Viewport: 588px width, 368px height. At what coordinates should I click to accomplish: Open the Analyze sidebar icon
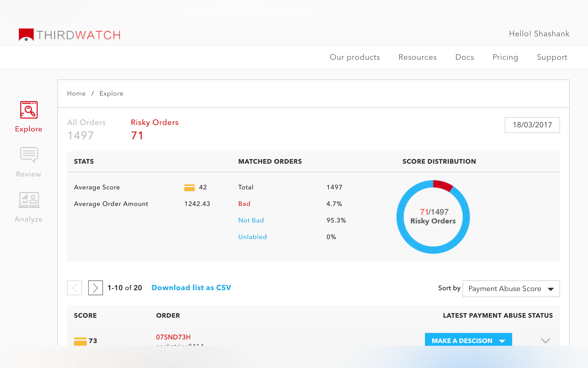click(x=29, y=200)
